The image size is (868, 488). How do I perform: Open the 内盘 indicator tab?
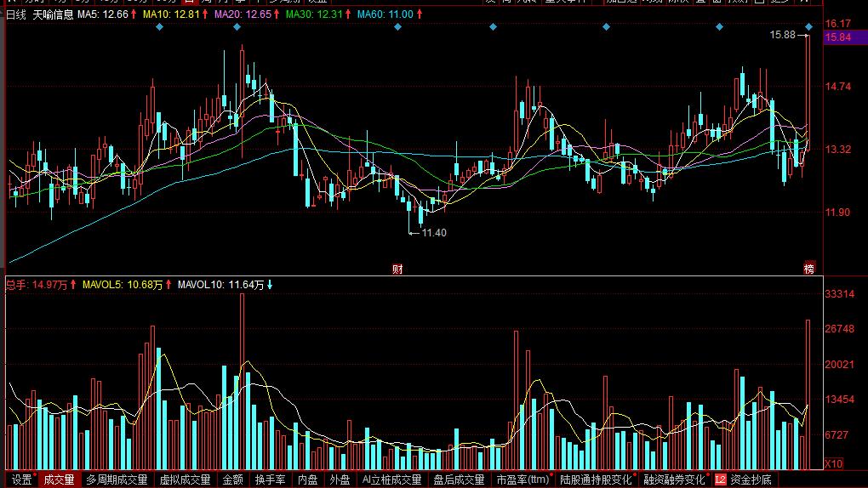click(x=308, y=479)
